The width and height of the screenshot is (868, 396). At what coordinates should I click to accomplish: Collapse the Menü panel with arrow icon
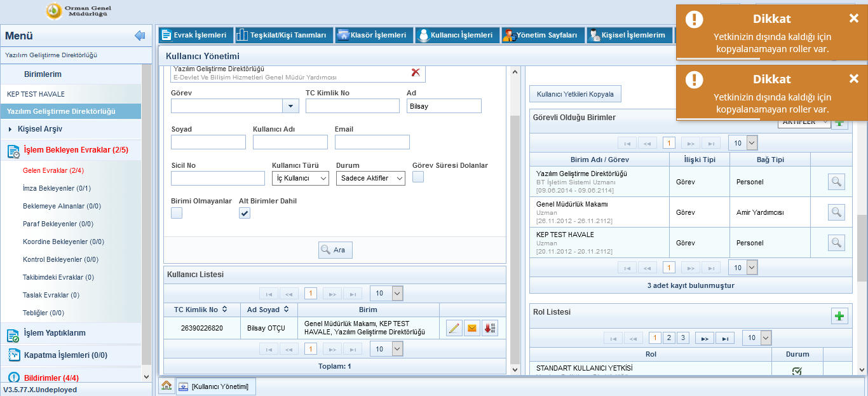pyautogui.click(x=140, y=36)
